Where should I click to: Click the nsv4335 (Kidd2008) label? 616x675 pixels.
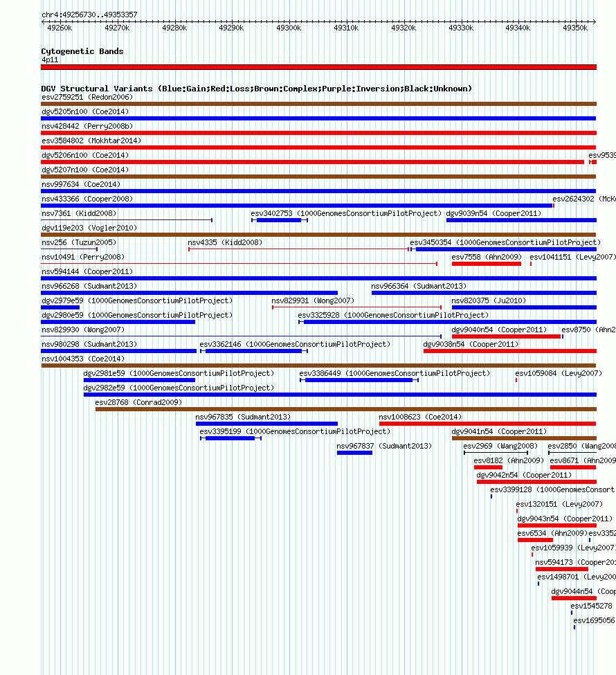click(225, 243)
